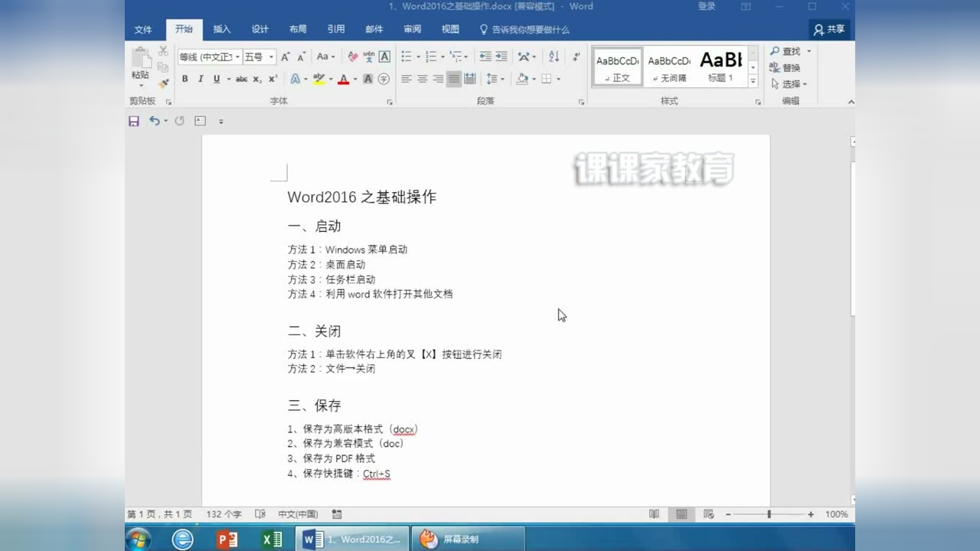This screenshot has height=551, width=980.
Task: Decrease paragraph indent
Action: (x=485, y=57)
